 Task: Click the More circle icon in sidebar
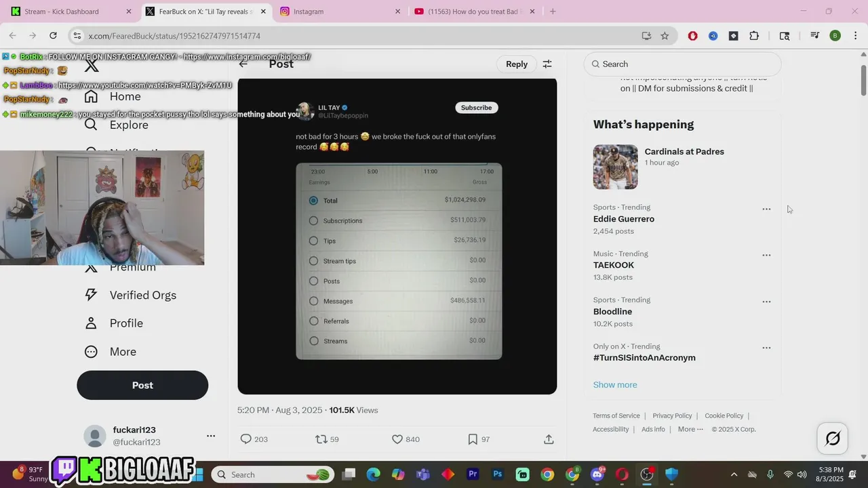tap(91, 352)
